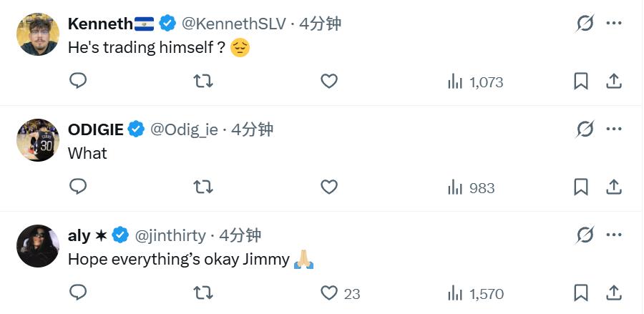View analytics for aly's tweet (1,570 views)

coord(475,293)
